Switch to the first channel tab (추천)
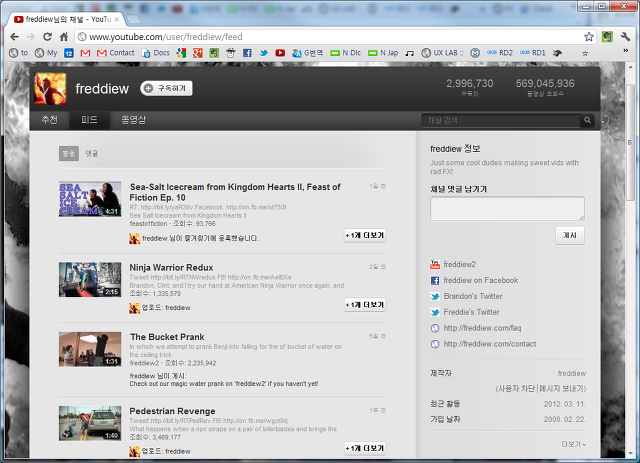This screenshot has width=640, height=463. click(49, 120)
